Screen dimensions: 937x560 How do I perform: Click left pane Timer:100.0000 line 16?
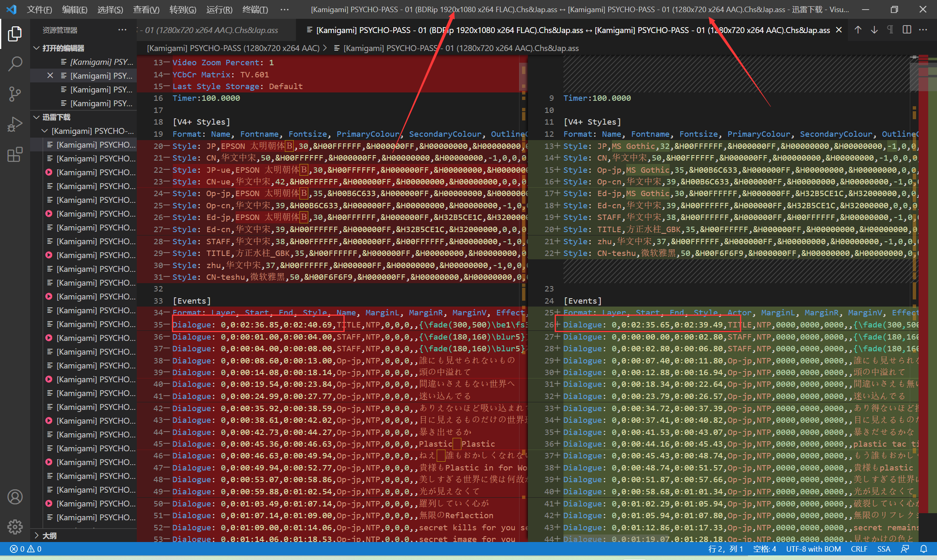[206, 98]
